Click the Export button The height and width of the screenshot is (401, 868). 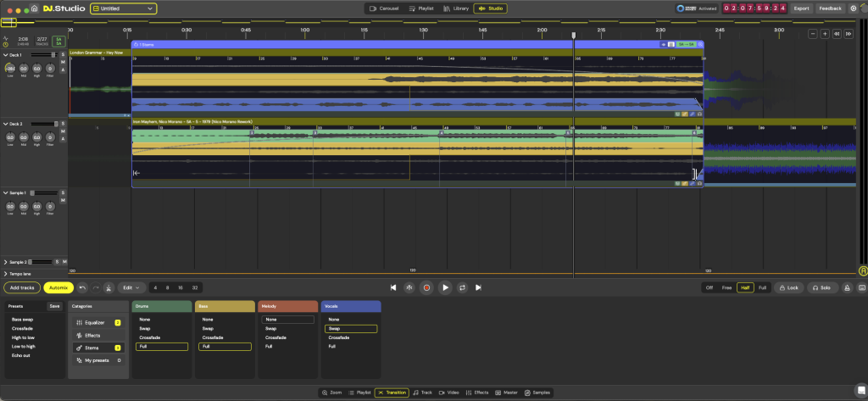pyautogui.click(x=801, y=8)
